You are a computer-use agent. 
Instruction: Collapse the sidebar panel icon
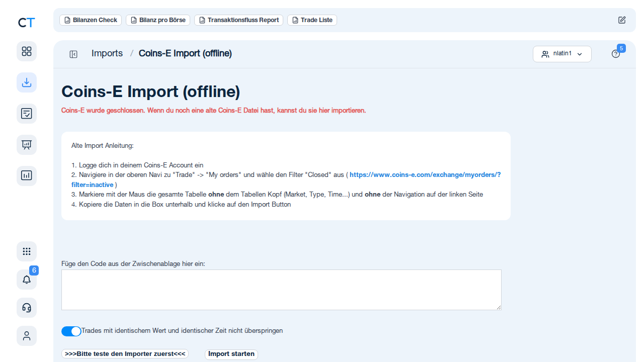coord(73,54)
